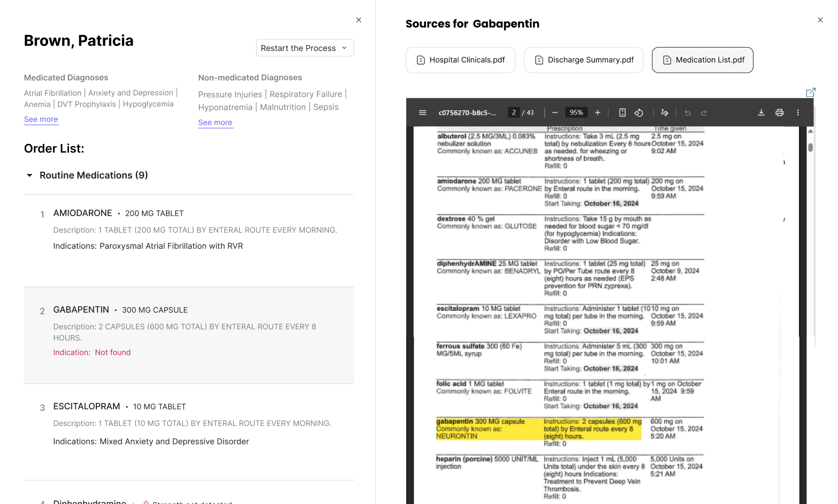This screenshot has height=504, width=838.
Task: Click the DVT Prophylaxis diagnosis
Action: coord(87,104)
